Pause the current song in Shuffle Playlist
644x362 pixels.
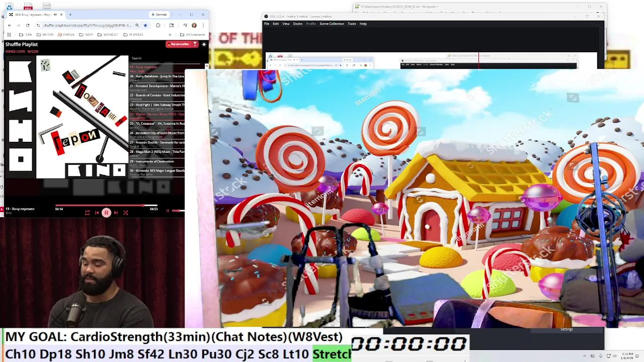(106, 213)
